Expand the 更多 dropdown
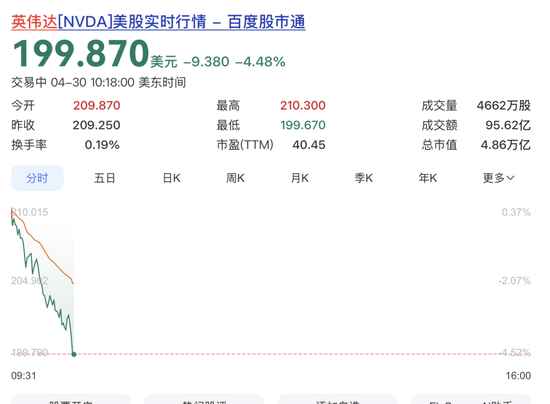Screen dimensions: 550x404 tap(498, 178)
